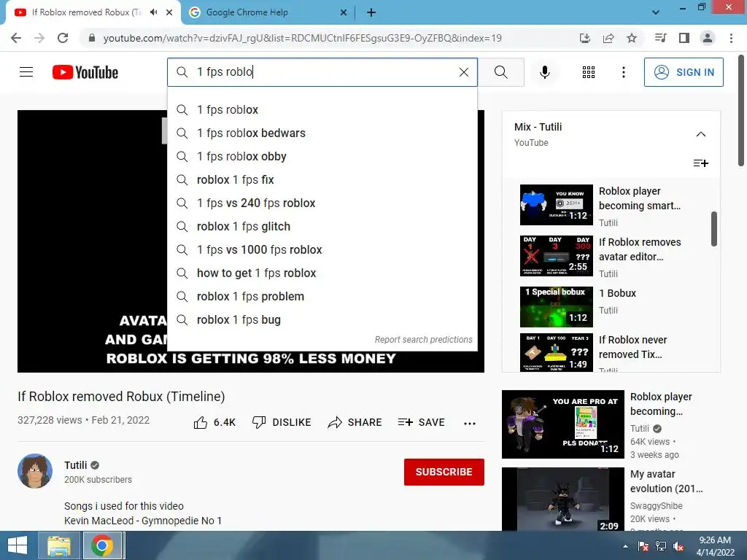The image size is (747, 560).
Task: Open My avatar evolution video
Action: click(x=562, y=499)
